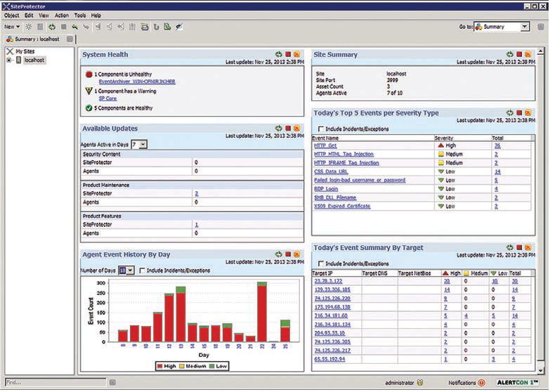Select the Summary : localhost tab
Viewport: 550px width, 392px height.
coord(37,39)
